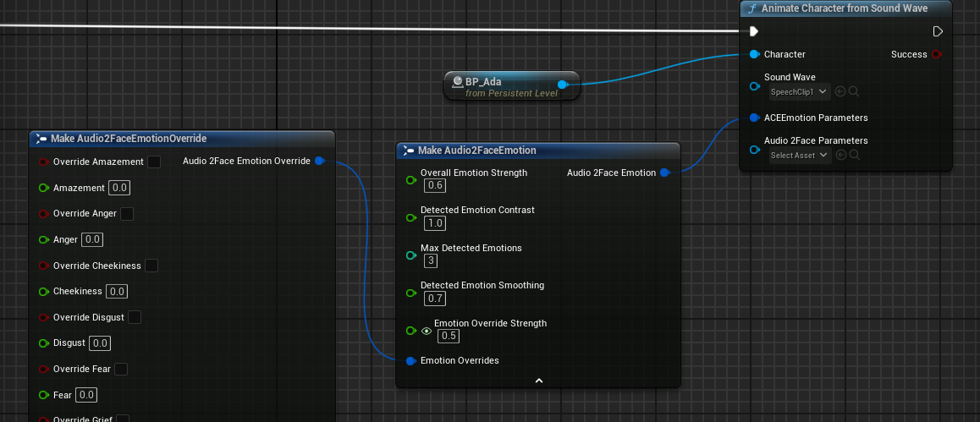
Task: Click the white execution output pin
Action: click(937, 31)
